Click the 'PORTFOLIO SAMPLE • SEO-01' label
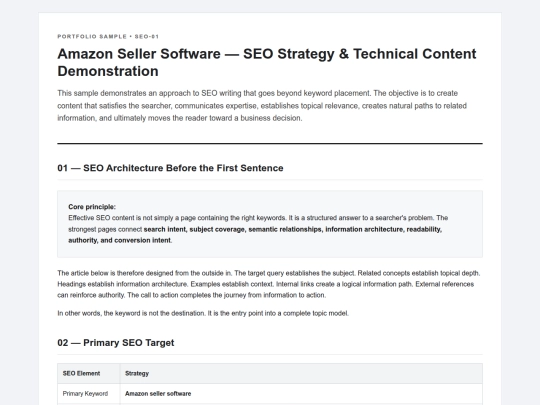The height and width of the screenshot is (405, 540). (x=108, y=37)
